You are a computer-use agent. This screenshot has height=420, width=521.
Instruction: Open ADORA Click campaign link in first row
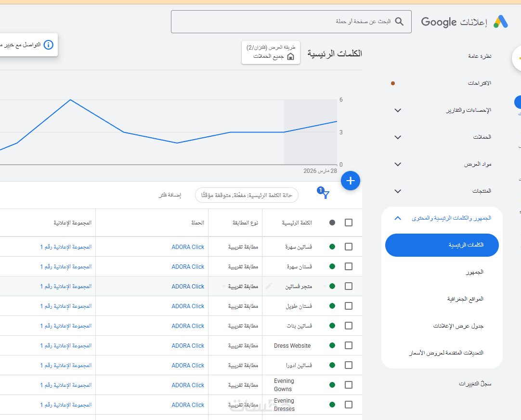(x=188, y=247)
